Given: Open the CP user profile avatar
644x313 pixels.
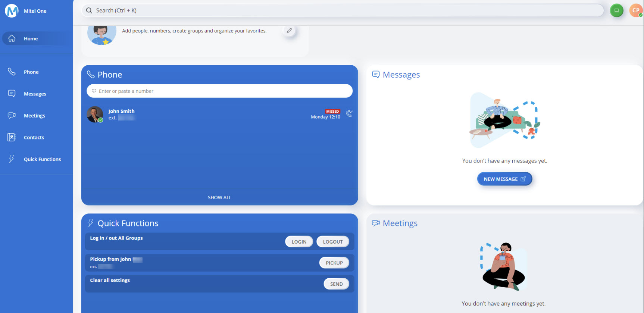Looking at the screenshot, I should 635,10.
